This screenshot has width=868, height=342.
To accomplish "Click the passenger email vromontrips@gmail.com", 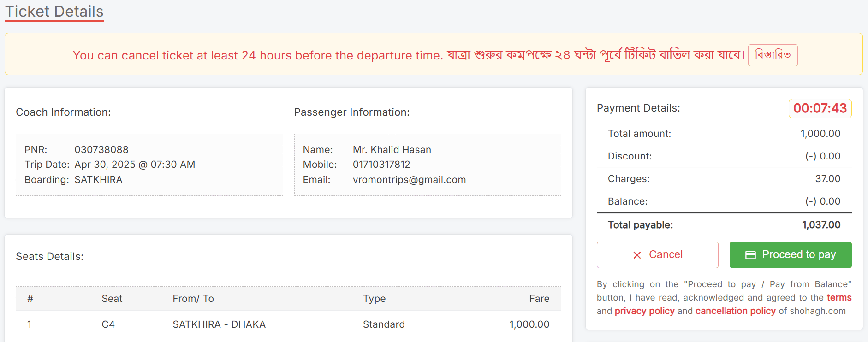I will tap(409, 180).
